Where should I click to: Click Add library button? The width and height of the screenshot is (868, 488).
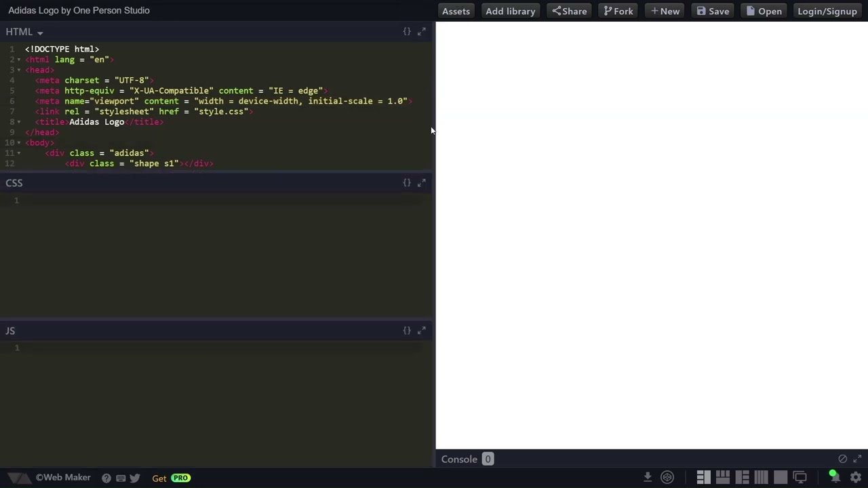pos(510,11)
